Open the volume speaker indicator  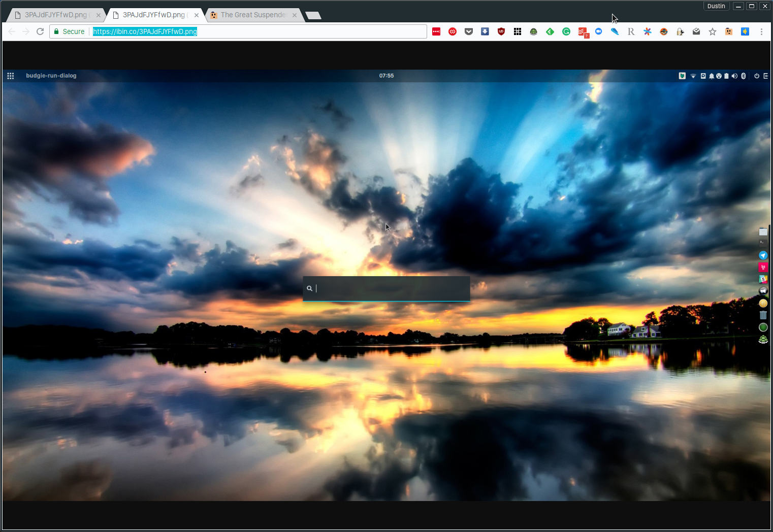[x=734, y=76]
